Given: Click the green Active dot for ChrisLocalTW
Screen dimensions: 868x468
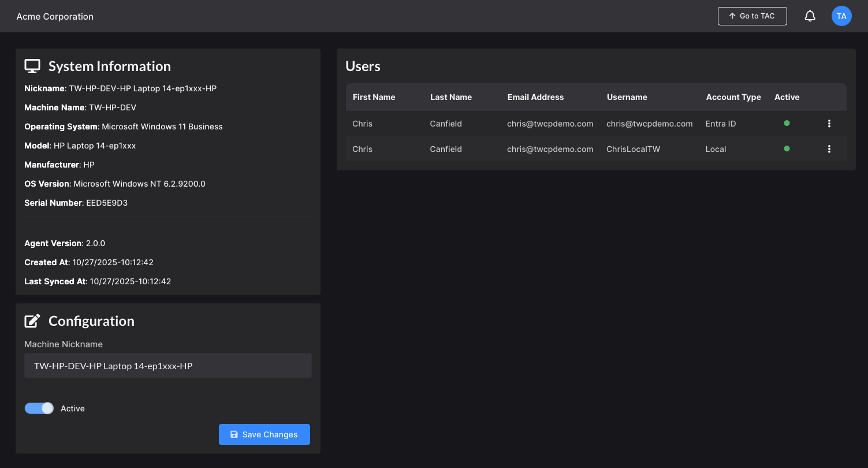Looking at the screenshot, I should tap(787, 148).
